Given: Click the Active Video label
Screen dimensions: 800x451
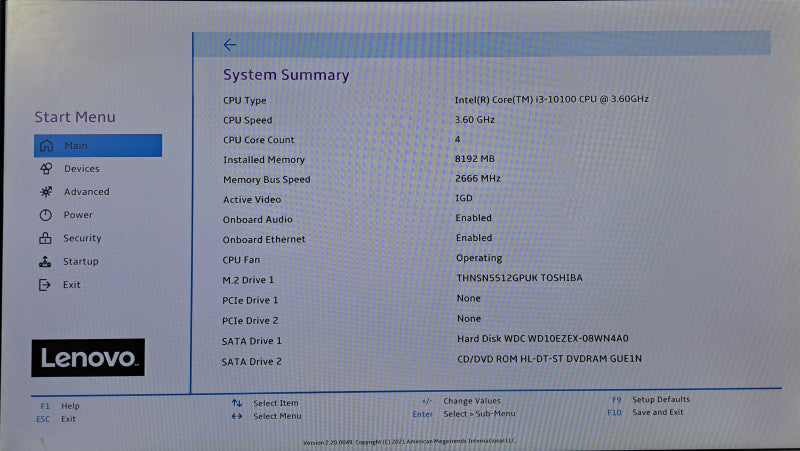Looking at the screenshot, I should pos(252,199).
